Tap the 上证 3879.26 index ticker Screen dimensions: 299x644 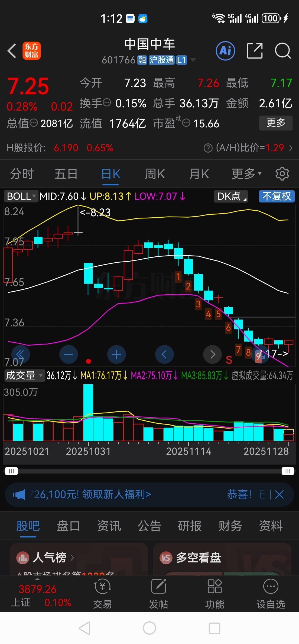[38, 596]
